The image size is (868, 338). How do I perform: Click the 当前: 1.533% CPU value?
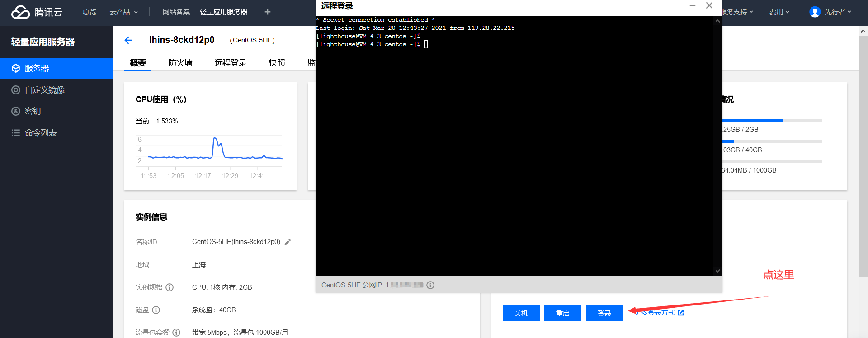[x=157, y=121]
